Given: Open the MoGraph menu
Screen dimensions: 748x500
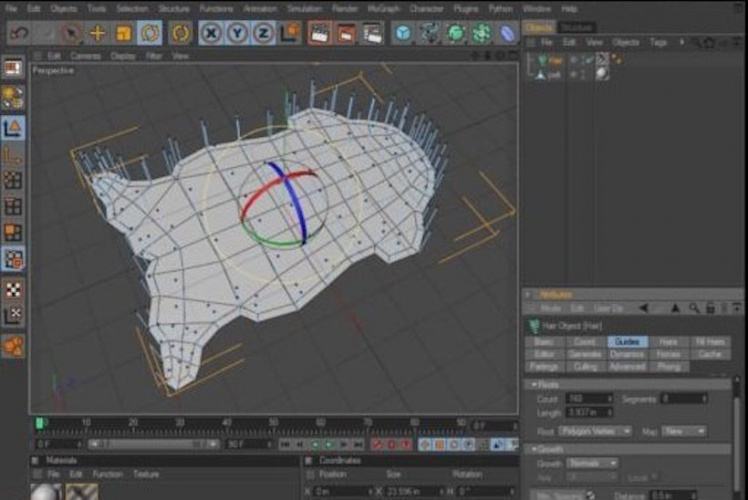Looking at the screenshot, I should (384, 9).
